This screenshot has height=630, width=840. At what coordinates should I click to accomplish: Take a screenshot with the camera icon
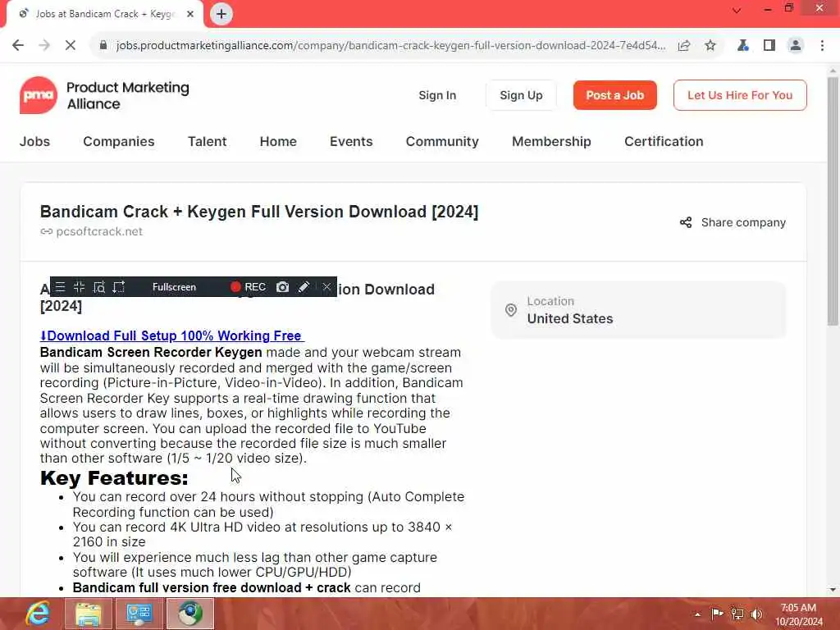pos(282,287)
